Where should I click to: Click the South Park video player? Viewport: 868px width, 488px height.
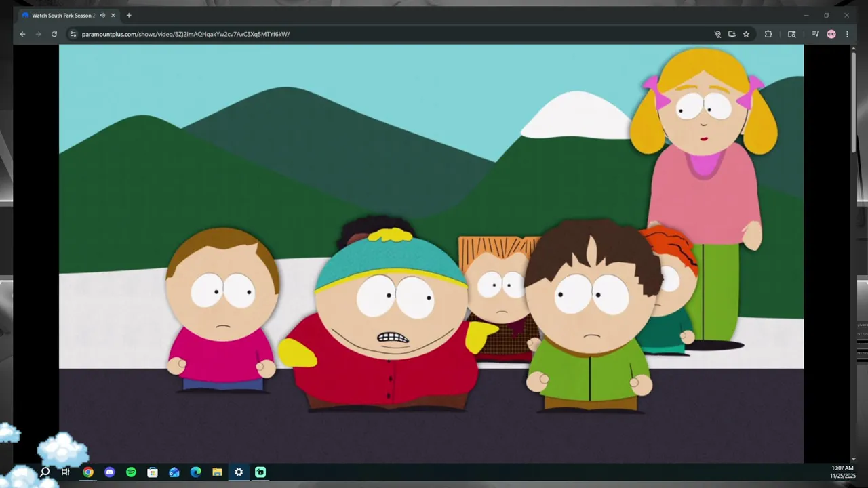pyautogui.click(x=431, y=253)
